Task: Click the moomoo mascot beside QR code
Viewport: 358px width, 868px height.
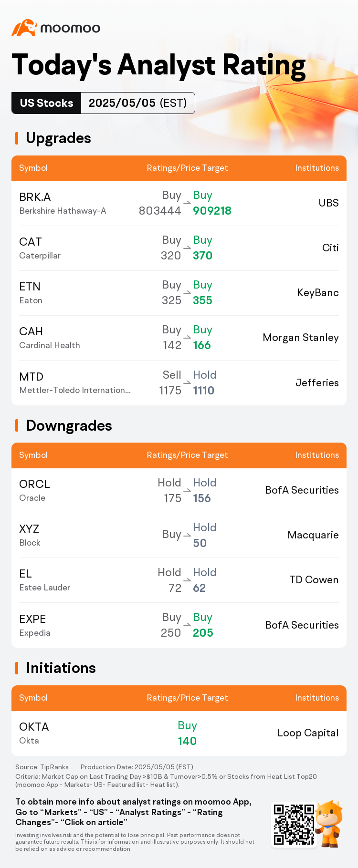Action: [330, 823]
